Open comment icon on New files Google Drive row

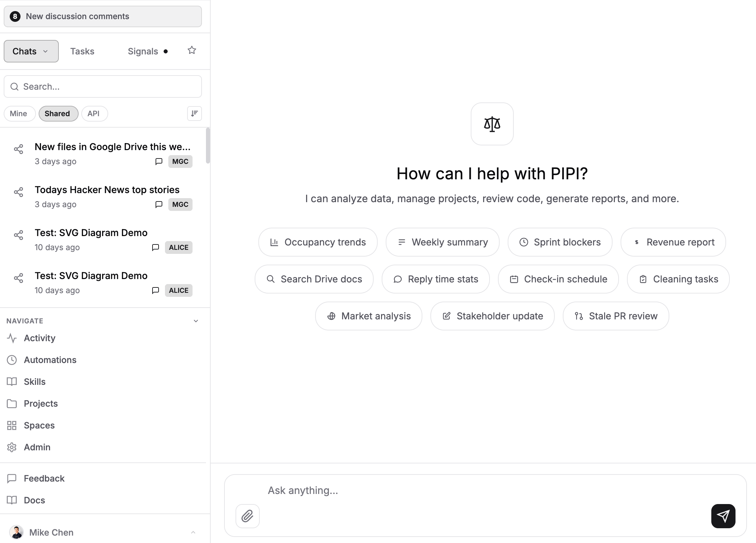[159, 161]
